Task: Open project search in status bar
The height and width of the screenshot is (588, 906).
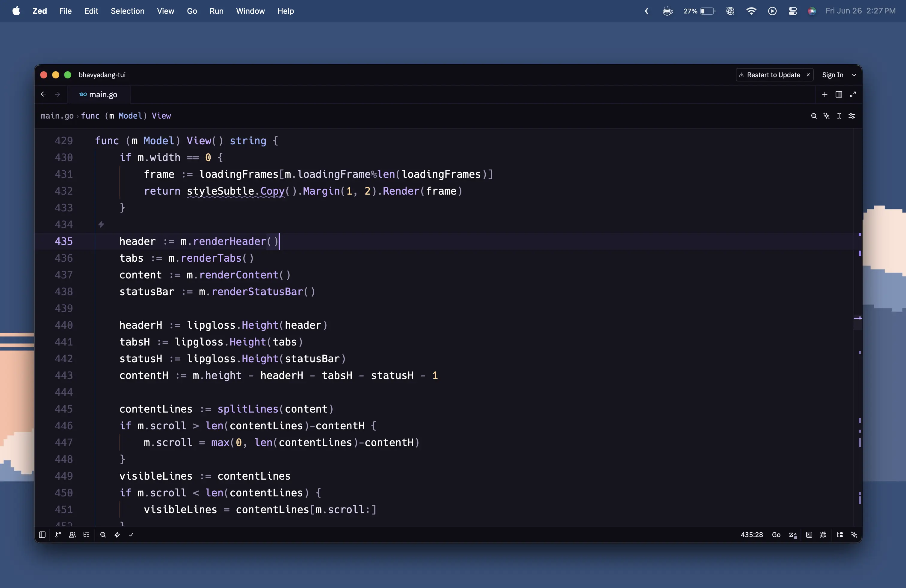Action: [x=103, y=535]
